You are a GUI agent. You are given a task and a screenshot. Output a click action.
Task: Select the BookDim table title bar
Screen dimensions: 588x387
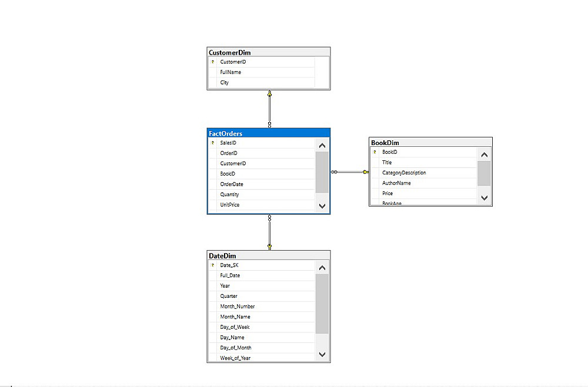tap(430, 142)
